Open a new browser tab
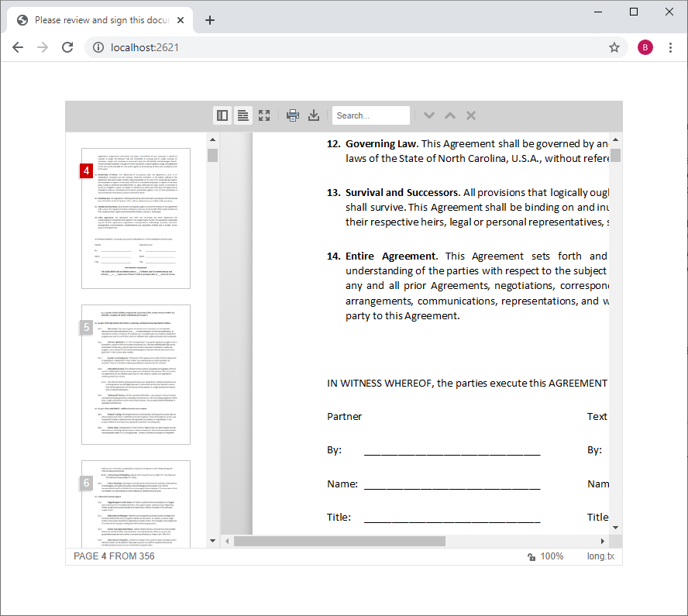The width and height of the screenshot is (688, 616). pos(210,20)
